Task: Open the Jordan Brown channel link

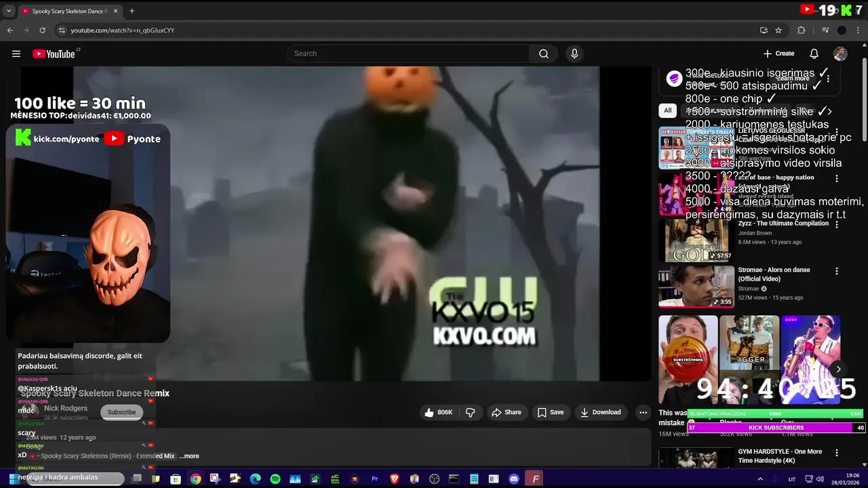Action: coord(755,233)
